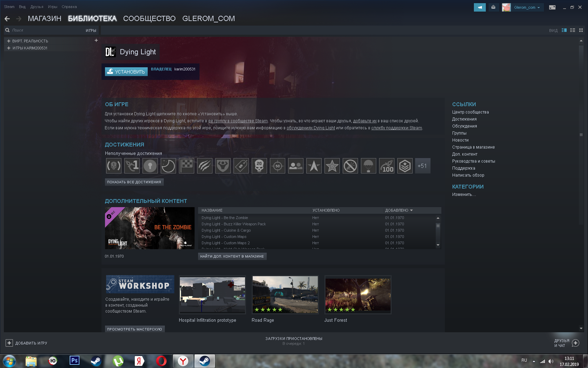Expand the ВИРТ. РЕАЛЬНОСТЬ category
Viewport: 588px width, 368px height.
click(x=9, y=41)
